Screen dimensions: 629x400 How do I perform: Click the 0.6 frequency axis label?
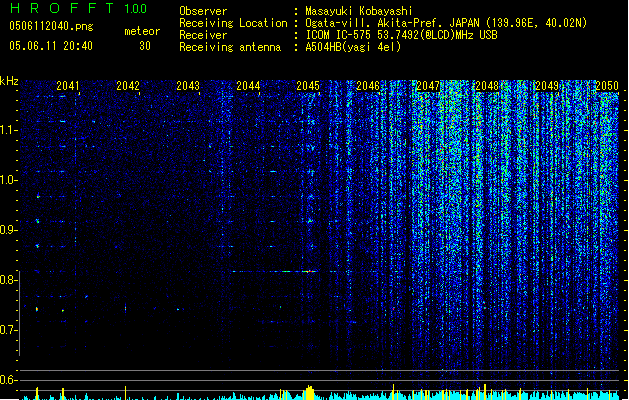click(9, 380)
